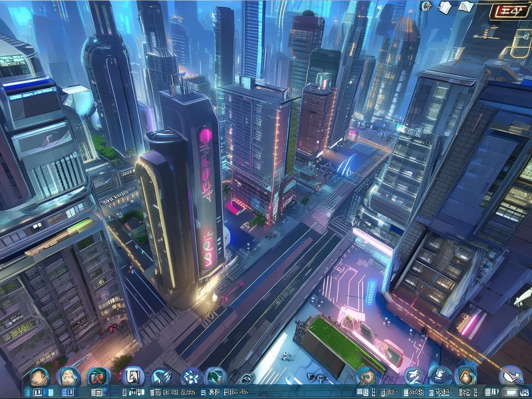Click the green-haired character ability icon
Viewport: 532px width, 399px height.
tap(215, 376)
